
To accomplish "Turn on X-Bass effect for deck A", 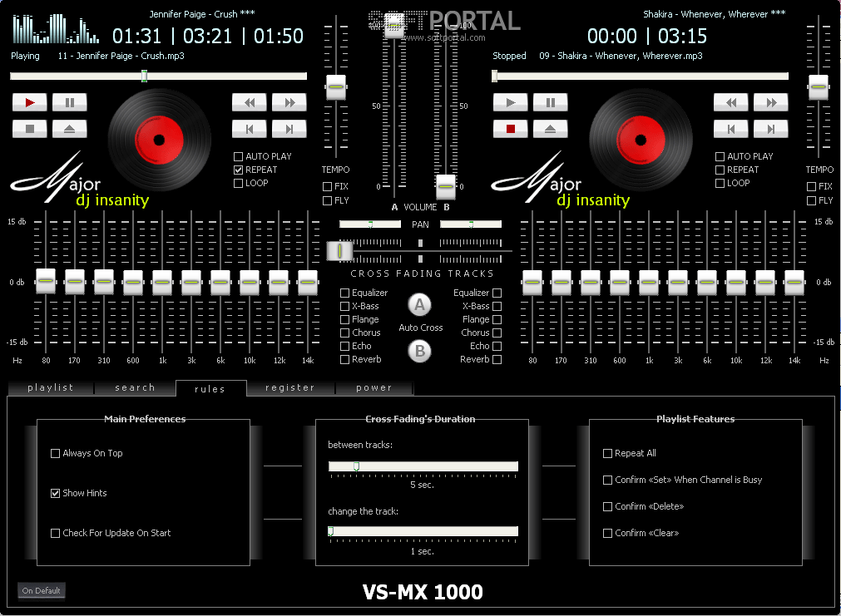I will tap(345, 306).
